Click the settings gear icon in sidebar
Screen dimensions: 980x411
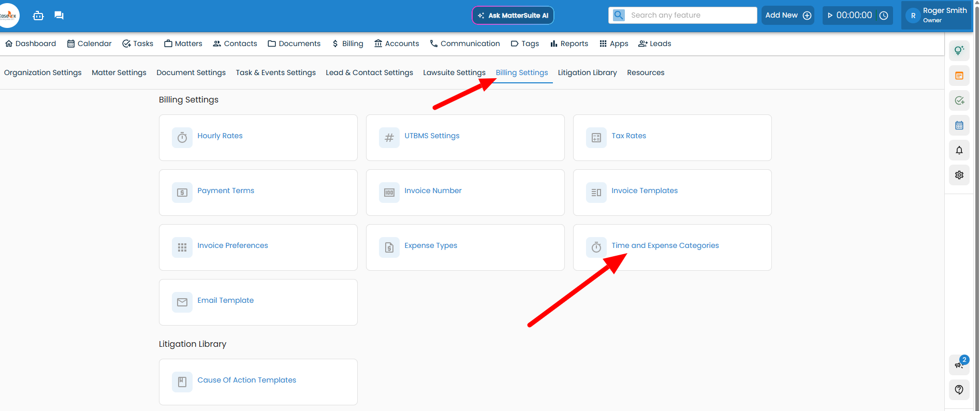coord(959,175)
